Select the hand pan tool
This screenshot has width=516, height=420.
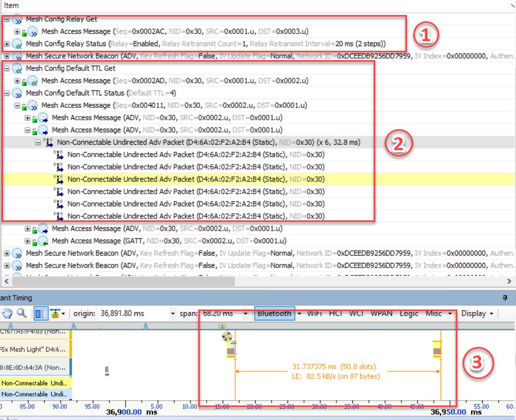click(x=8, y=313)
